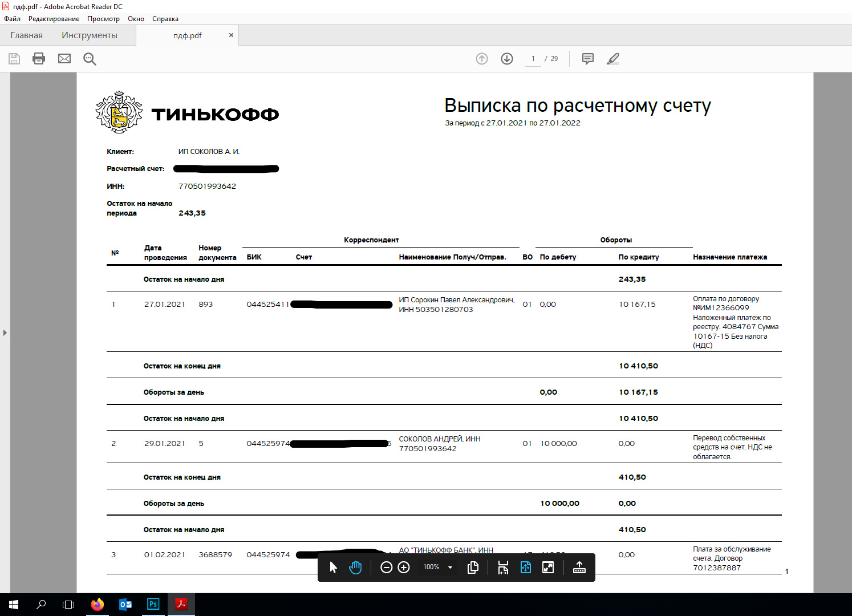Screen dimensions: 852x616
Task: Open the Справка menu
Action: tap(165, 19)
